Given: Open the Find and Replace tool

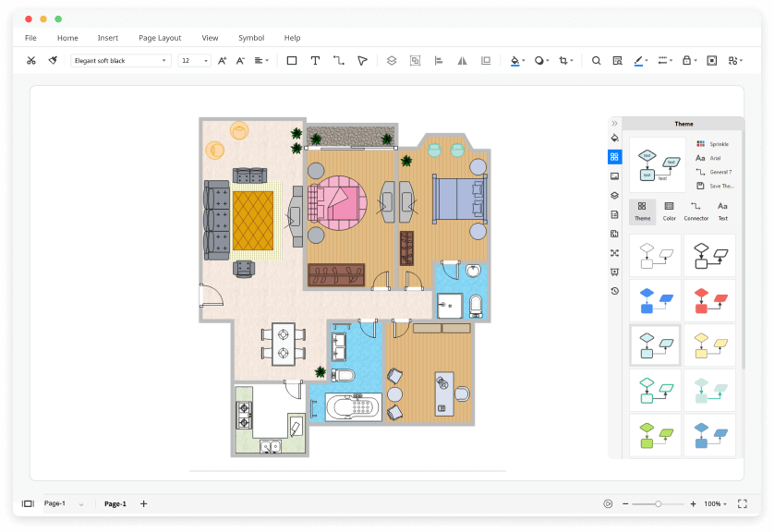Looking at the screenshot, I should 618,60.
